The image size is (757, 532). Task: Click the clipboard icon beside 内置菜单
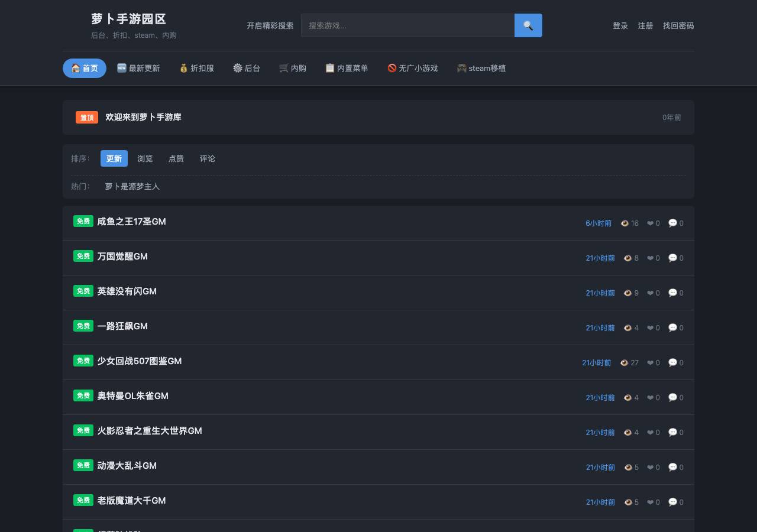click(330, 68)
